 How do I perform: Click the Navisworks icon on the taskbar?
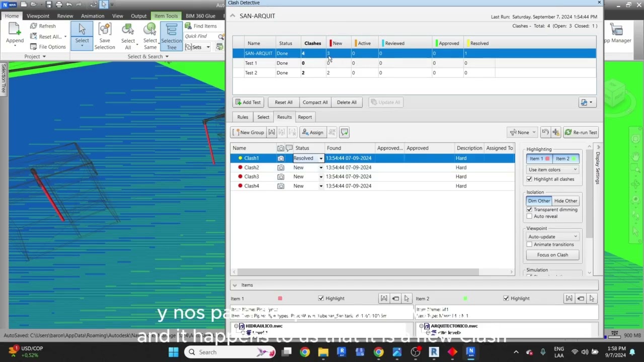(471, 352)
